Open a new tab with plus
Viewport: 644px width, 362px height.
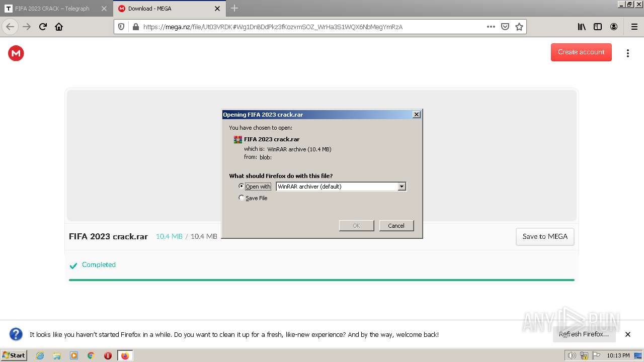click(234, 8)
